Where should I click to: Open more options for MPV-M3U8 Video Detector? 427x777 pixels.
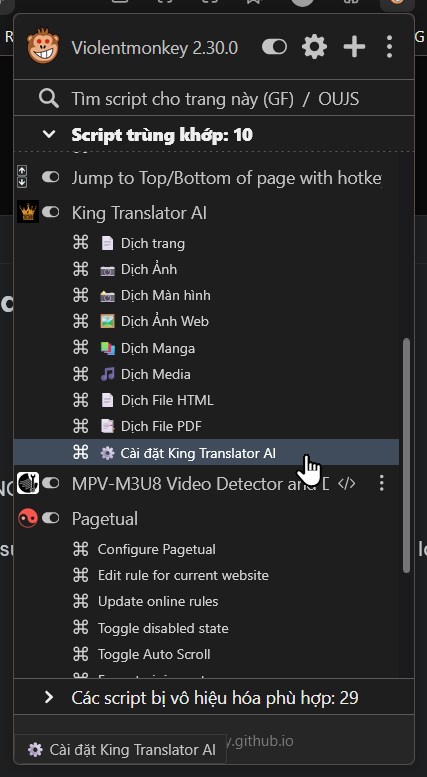tap(381, 483)
